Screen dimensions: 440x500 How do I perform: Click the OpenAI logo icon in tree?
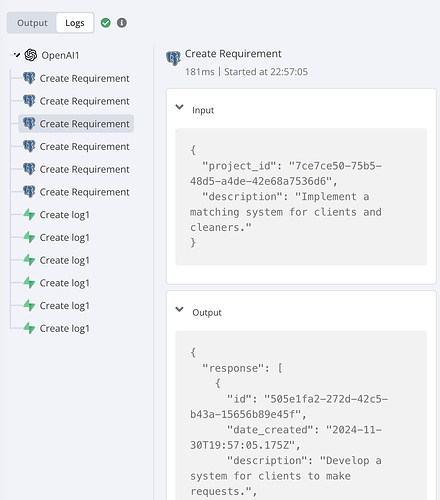(x=31, y=55)
